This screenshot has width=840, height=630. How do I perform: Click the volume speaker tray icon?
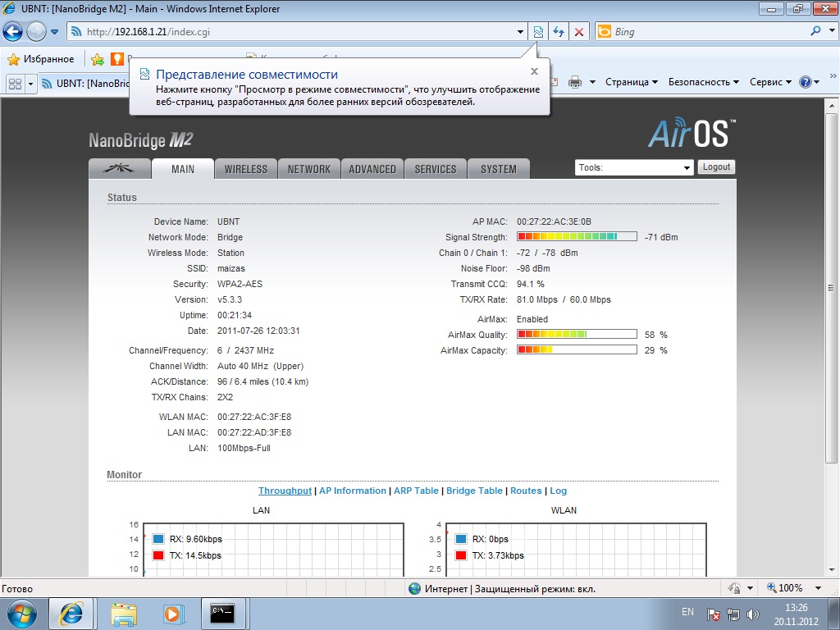click(x=753, y=614)
